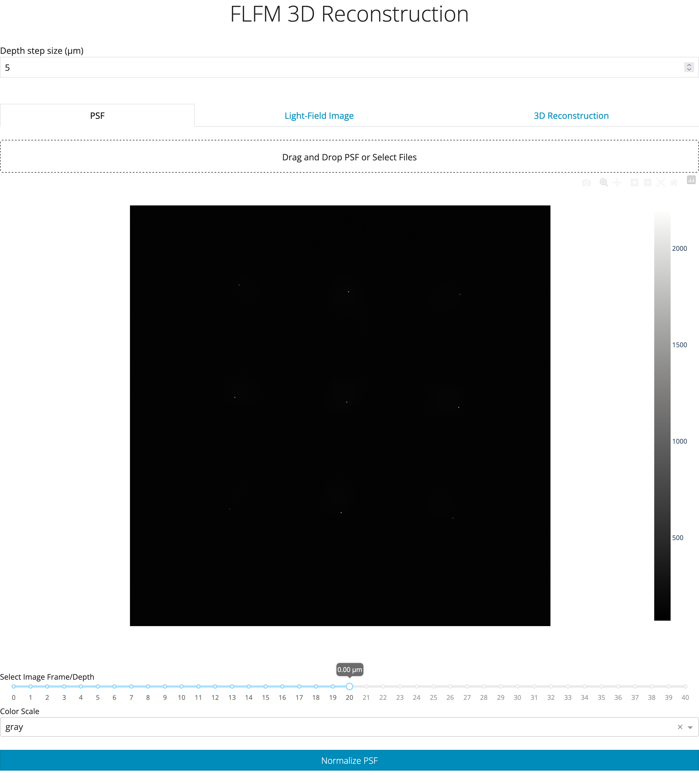Open the Plotly logo link icon

coord(691,180)
